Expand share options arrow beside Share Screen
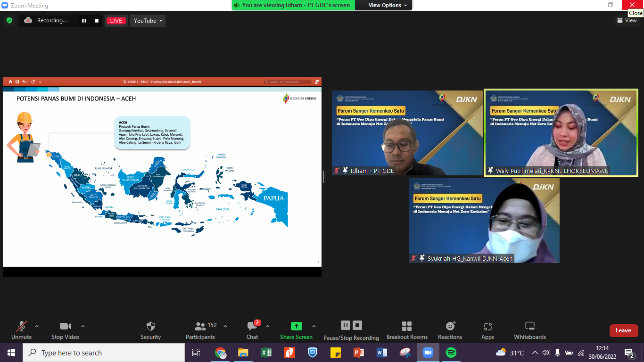 [314, 326]
